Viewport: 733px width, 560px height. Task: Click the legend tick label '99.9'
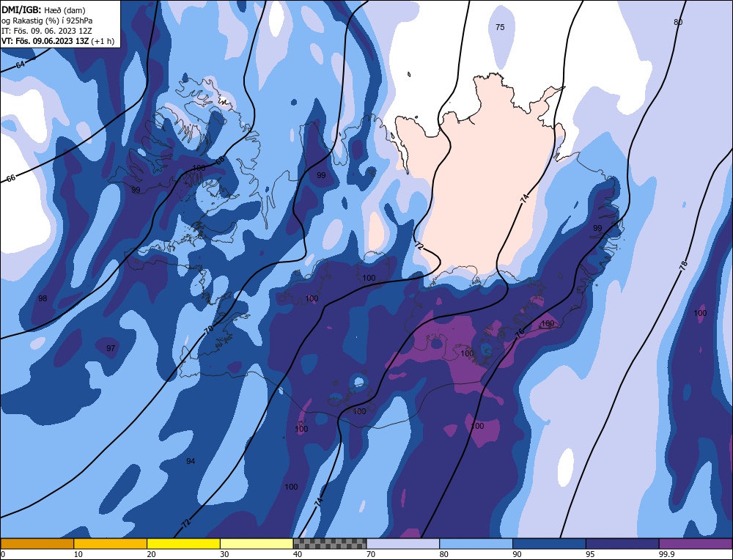pyautogui.click(x=666, y=554)
